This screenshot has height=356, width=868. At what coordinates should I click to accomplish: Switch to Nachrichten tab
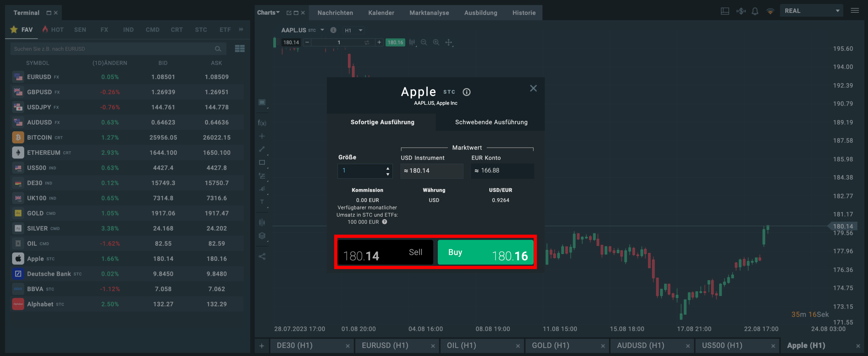335,13
